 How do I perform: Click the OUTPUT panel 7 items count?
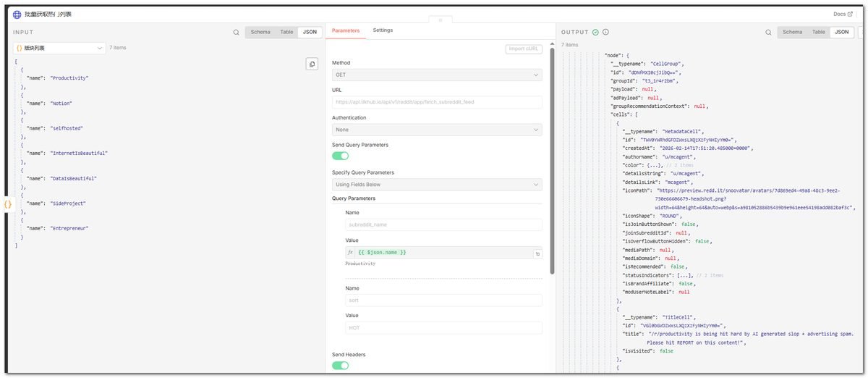coord(570,45)
